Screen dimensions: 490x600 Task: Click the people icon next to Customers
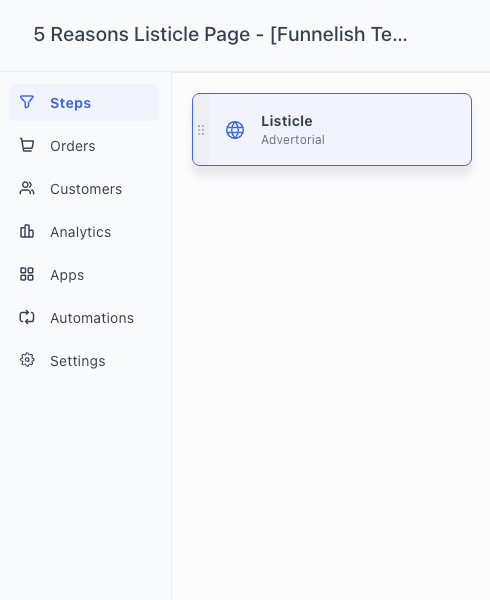[27, 188]
